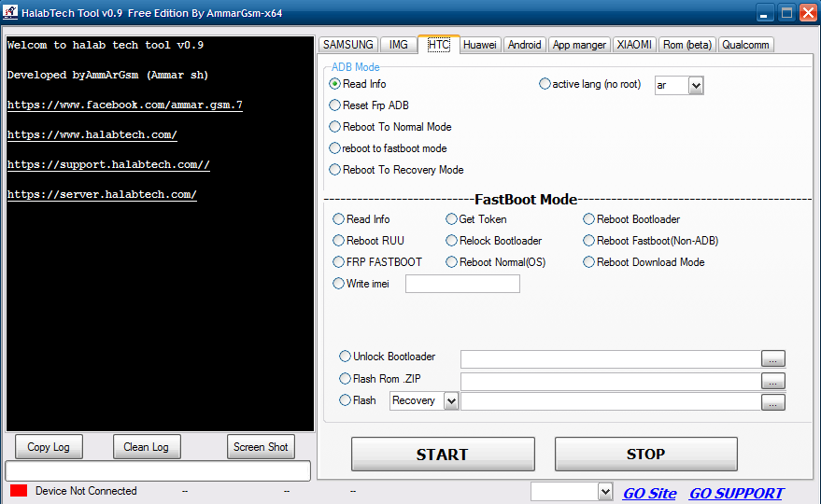Click the HalabTech app icon in title bar
This screenshot has height=504, width=821.
coord(10,13)
